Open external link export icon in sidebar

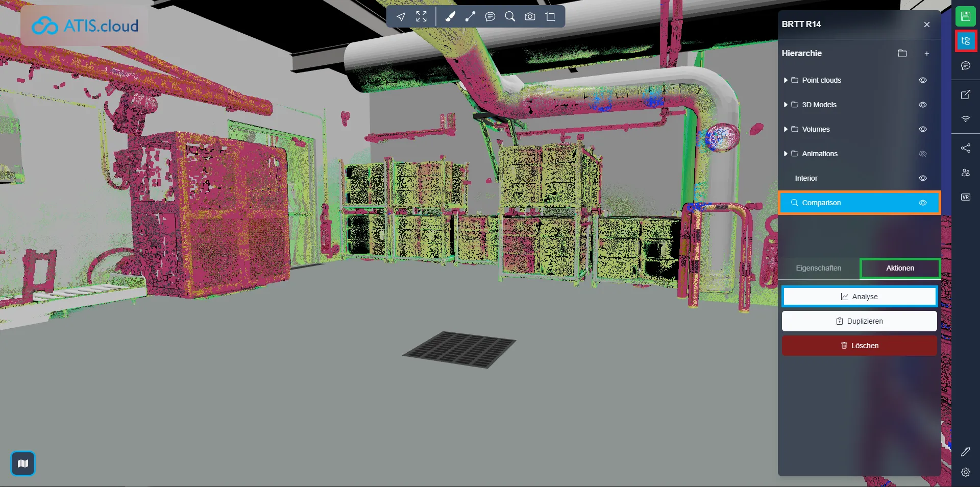click(965, 94)
